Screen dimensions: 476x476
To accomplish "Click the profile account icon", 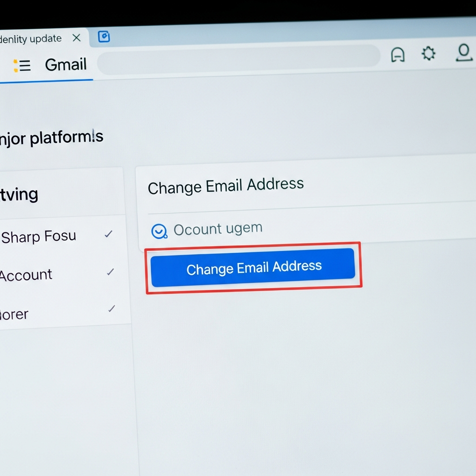I will pos(464,53).
